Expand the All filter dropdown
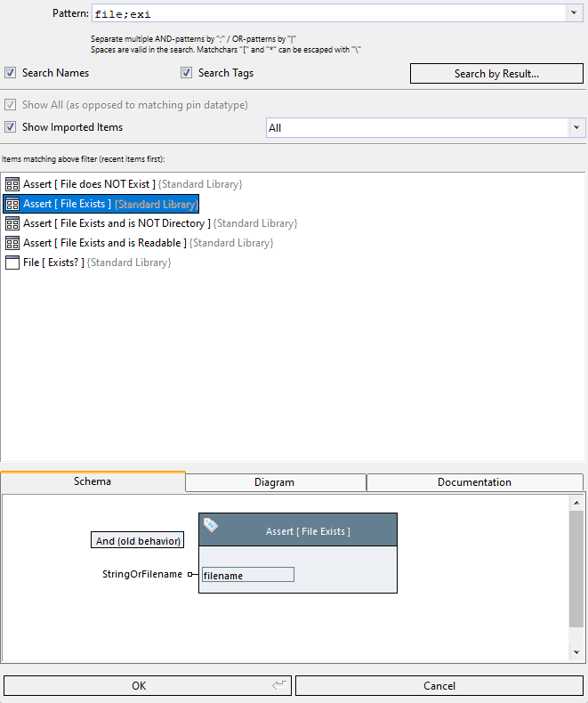This screenshot has width=588, height=703. click(x=576, y=128)
